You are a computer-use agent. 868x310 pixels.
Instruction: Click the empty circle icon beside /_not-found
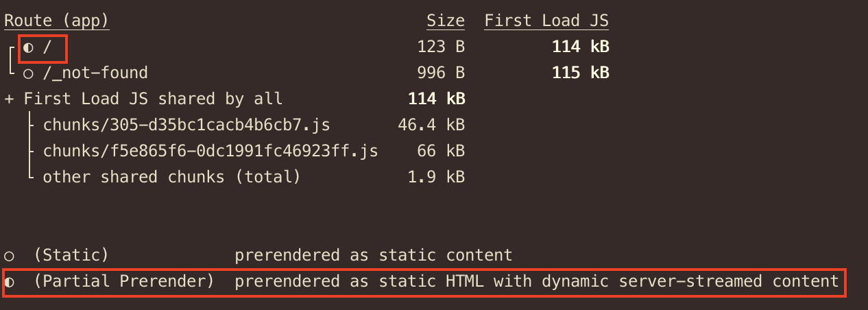(28, 73)
